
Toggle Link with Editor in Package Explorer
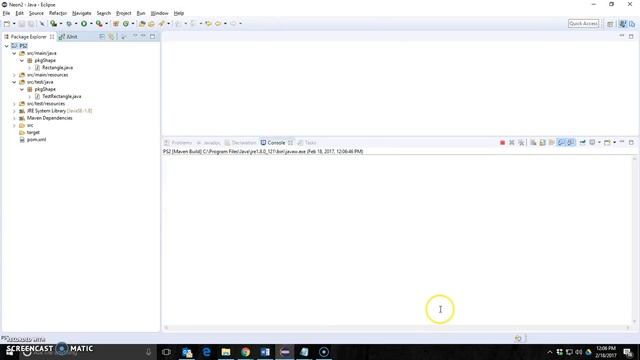[111, 36]
